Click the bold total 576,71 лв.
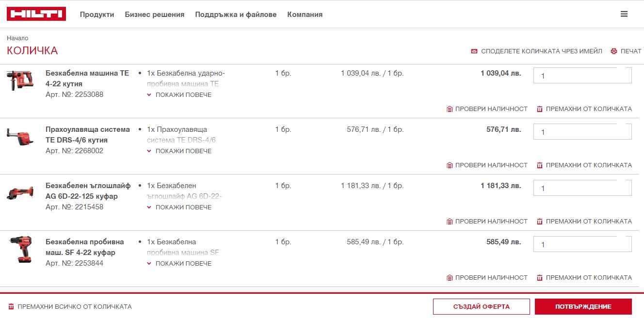The height and width of the screenshot is (318, 644). pos(504,129)
